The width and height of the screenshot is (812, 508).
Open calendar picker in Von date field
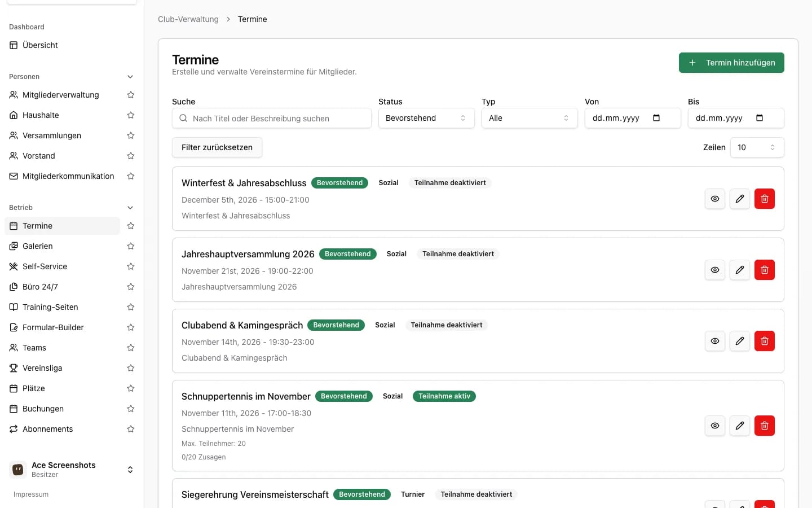point(656,118)
